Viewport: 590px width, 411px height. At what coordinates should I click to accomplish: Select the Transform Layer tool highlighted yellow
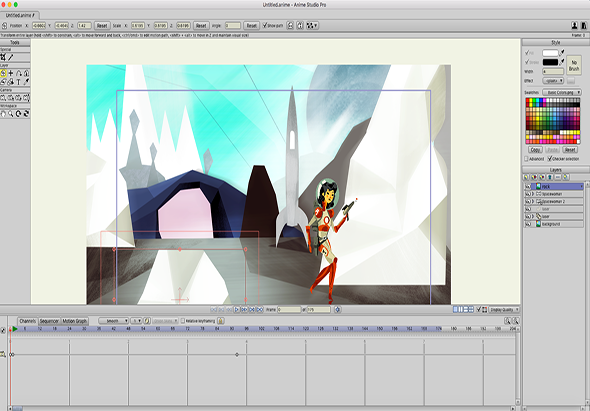tap(3, 73)
